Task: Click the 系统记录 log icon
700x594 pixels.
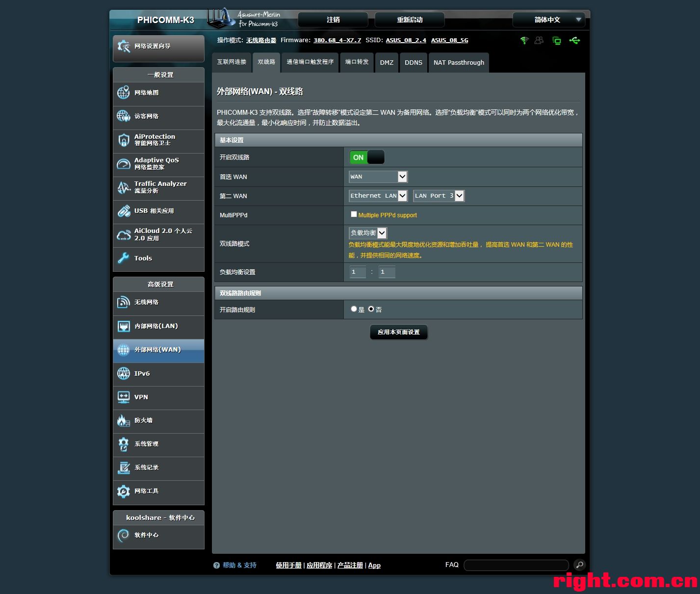Action: tap(124, 467)
